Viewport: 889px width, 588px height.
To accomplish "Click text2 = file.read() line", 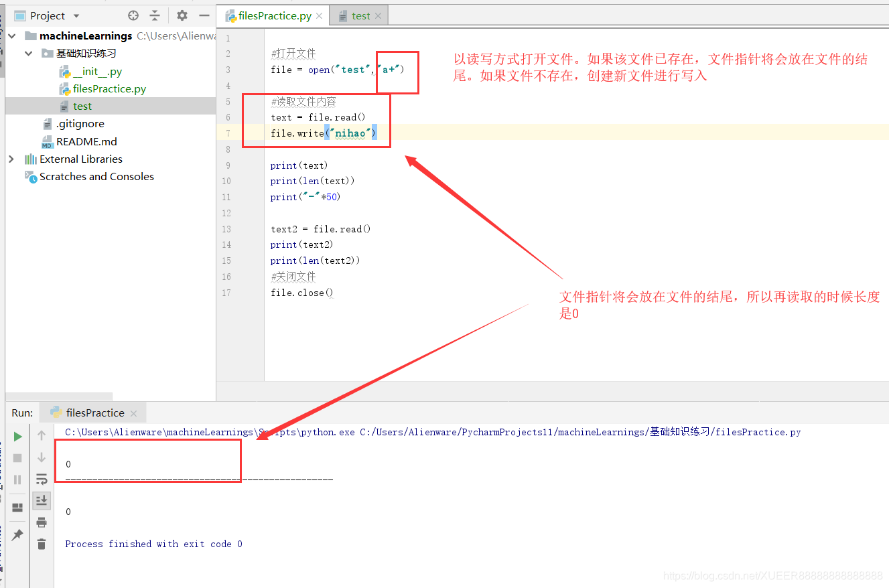I will pos(321,229).
